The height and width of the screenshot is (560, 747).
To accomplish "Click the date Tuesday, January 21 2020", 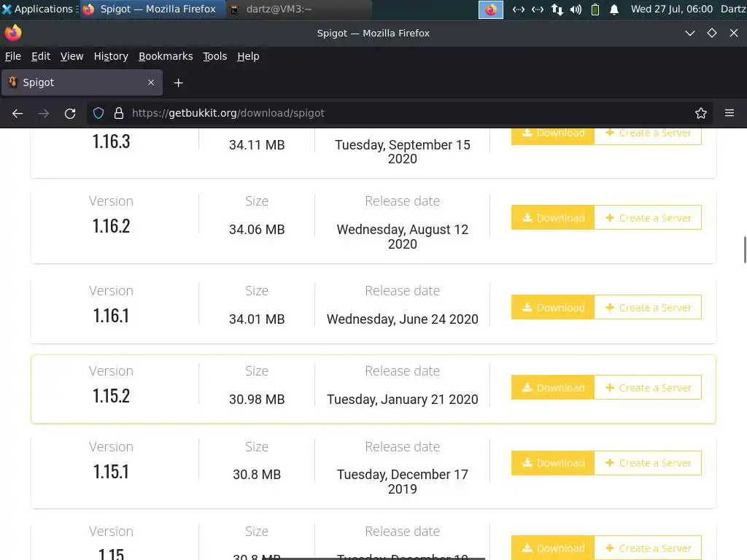I will [403, 400].
